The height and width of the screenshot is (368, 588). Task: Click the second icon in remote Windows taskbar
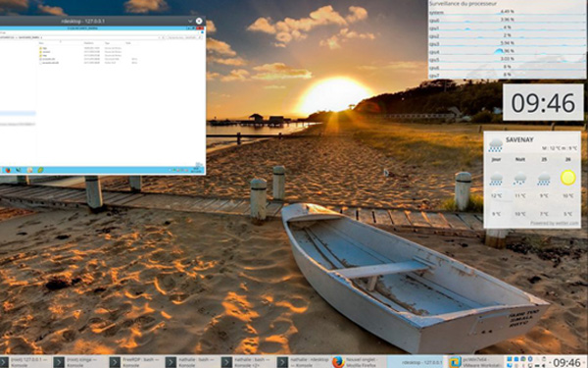19,170
